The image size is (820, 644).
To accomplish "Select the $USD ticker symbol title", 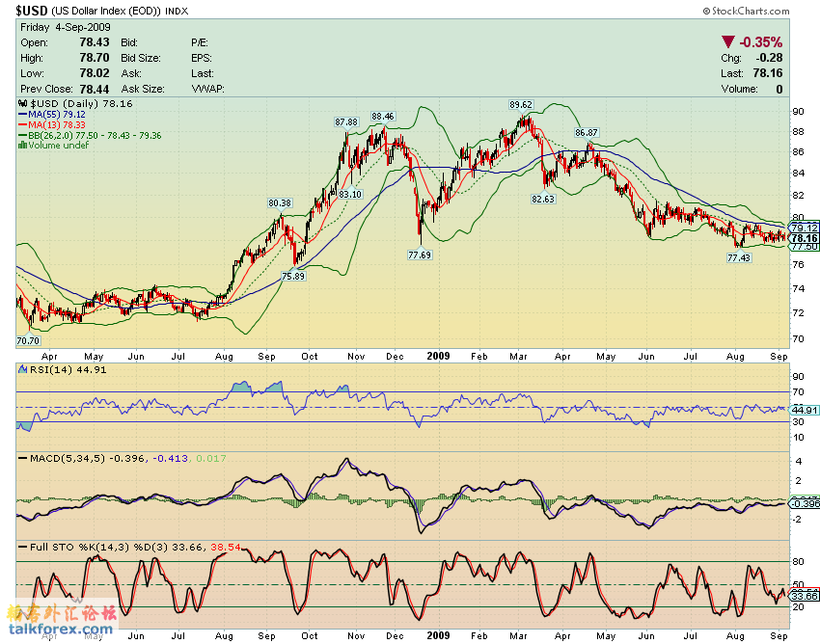I will click(x=32, y=11).
